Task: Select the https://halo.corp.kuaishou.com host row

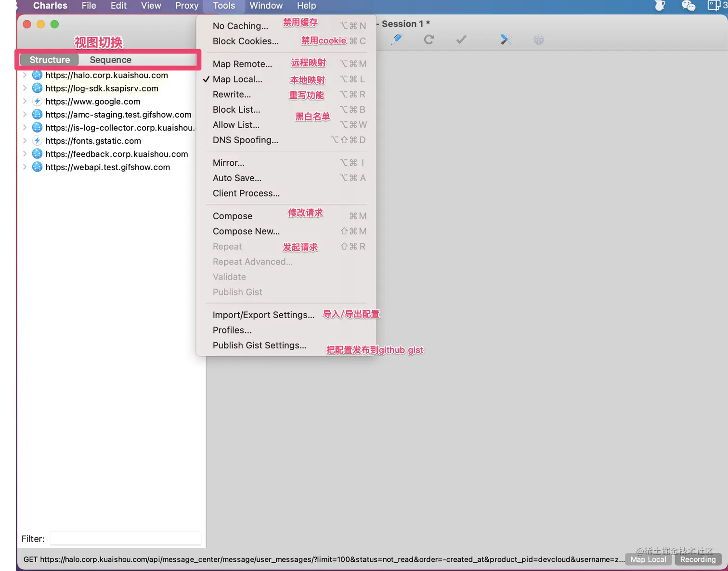Action: pyautogui.click(x=107, y=75)
